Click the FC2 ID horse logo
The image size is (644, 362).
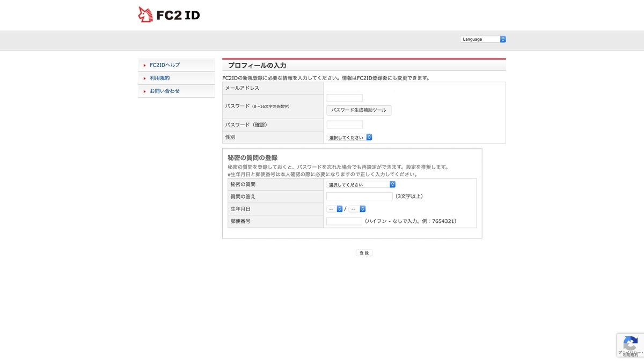tap(145, 15)
